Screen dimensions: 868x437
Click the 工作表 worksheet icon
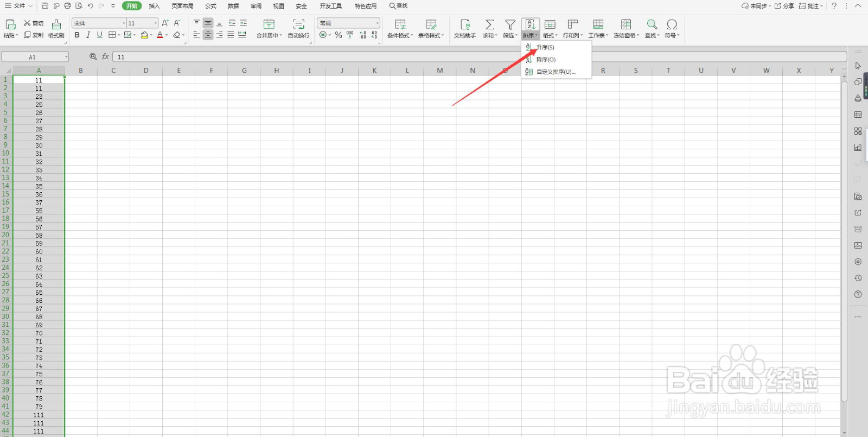(598, 24)
